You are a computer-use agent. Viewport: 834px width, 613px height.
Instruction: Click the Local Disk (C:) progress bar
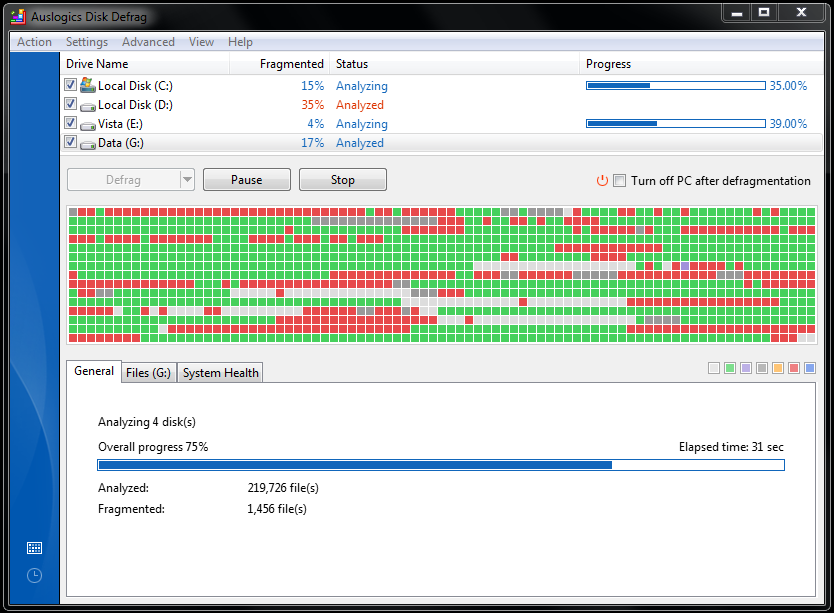(x=676, y=86)
